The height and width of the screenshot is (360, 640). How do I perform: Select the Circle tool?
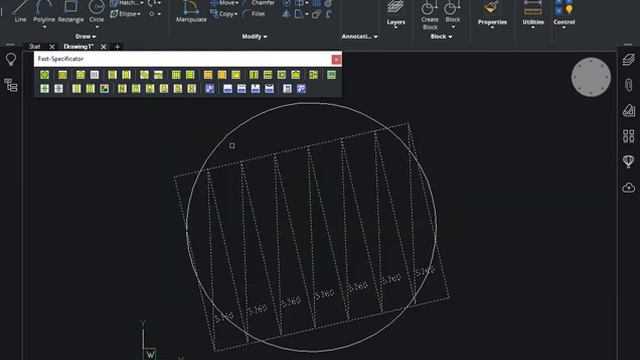[x=96, y=11]
